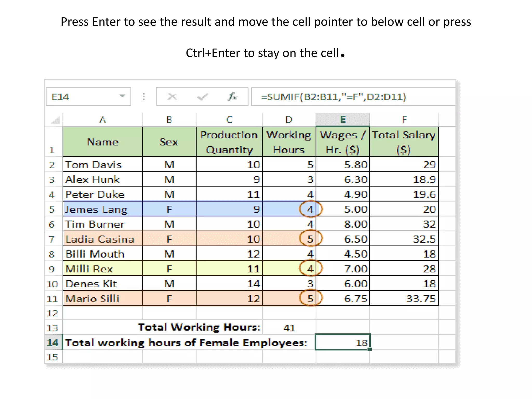This screenshot has width=532, height=399.
Task: Select column E header
Action: (343, 119)
